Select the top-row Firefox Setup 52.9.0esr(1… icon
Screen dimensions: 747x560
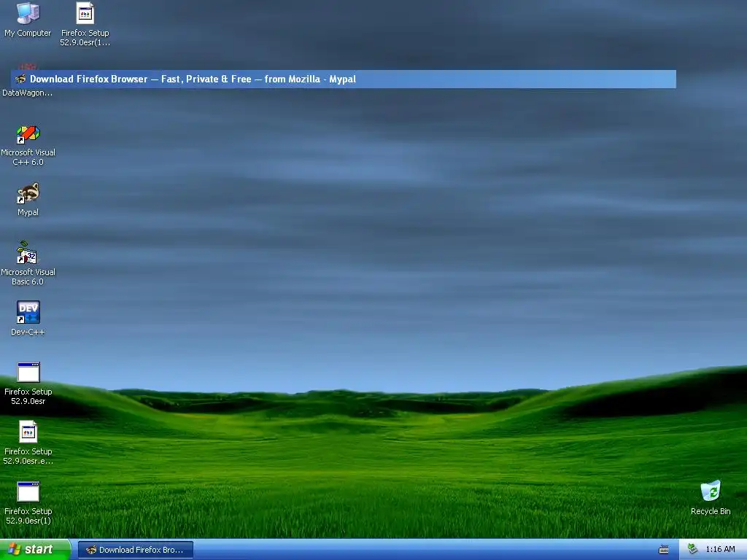click(x=85, y=24)
